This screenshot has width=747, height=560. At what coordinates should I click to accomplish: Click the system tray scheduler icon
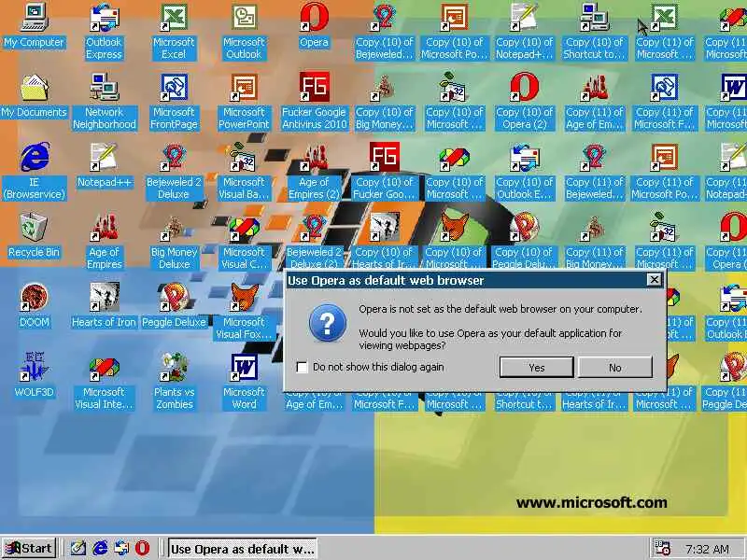[663, 549]
